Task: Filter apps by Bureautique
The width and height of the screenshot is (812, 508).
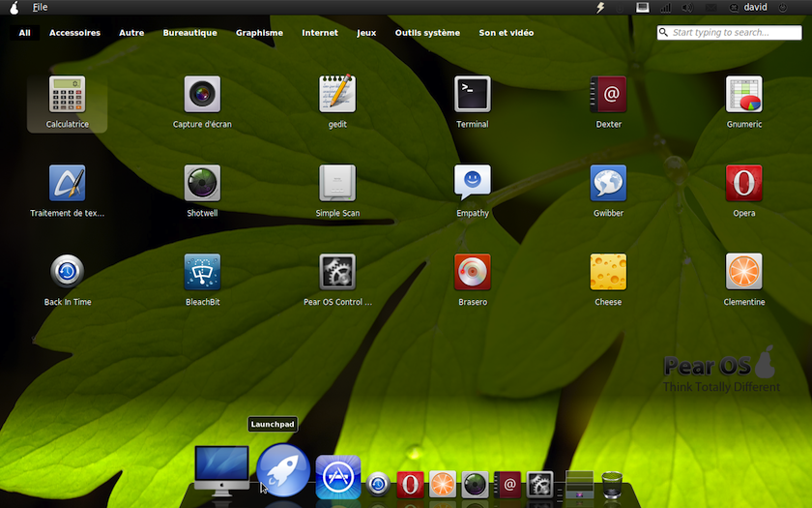Action: tap(190, 33)
